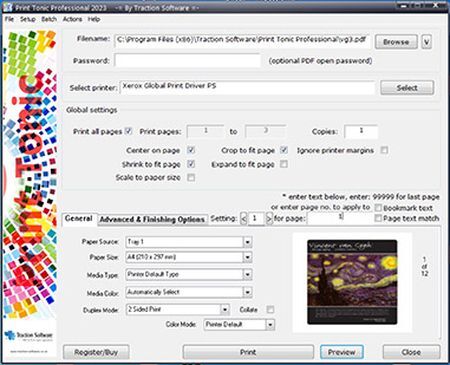Screen dimensions: 450x365
Task: Click the Print Tonic colorful banner
Action: click(x=30, y=173)
